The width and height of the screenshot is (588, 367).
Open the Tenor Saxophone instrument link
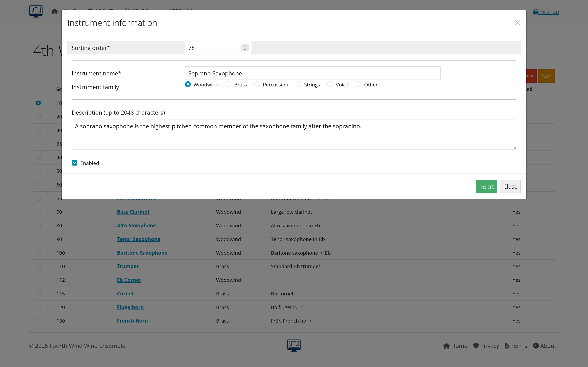pyautogui.click(x=138, y=239)
